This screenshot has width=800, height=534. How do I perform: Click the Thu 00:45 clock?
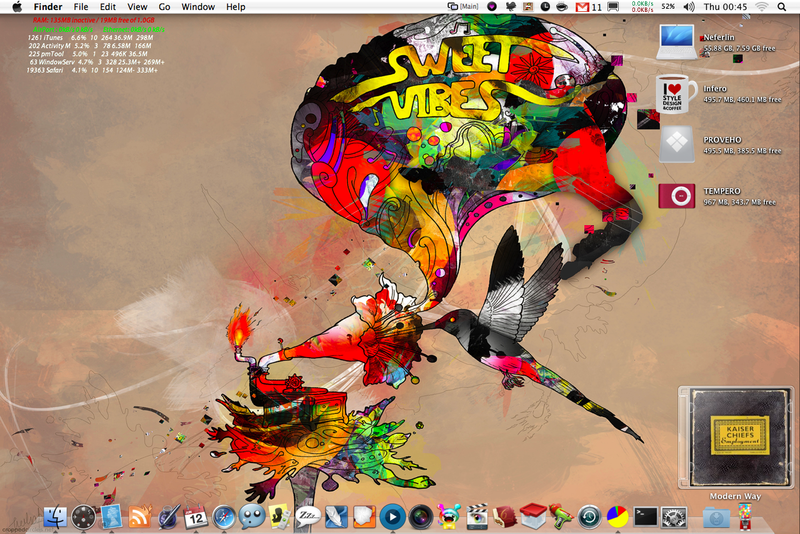tap(725, 7)
